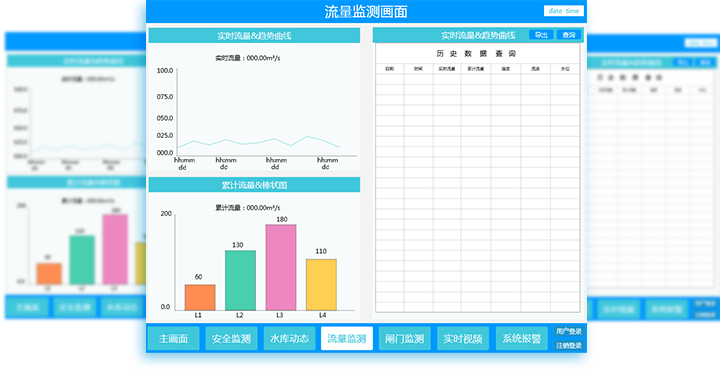Go to 闸门监测 tab
720x371 pixels.
click(x=405, y=339)
